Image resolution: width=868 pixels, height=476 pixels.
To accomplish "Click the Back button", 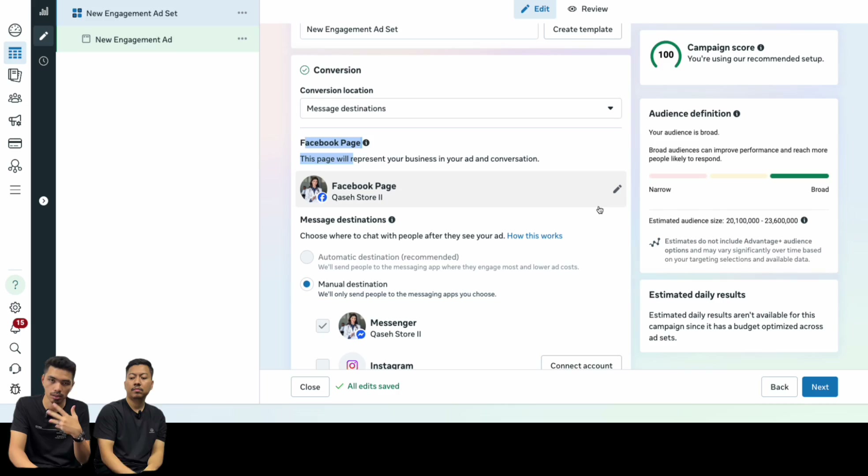I will pyautogui.click(x=779, y=387).
